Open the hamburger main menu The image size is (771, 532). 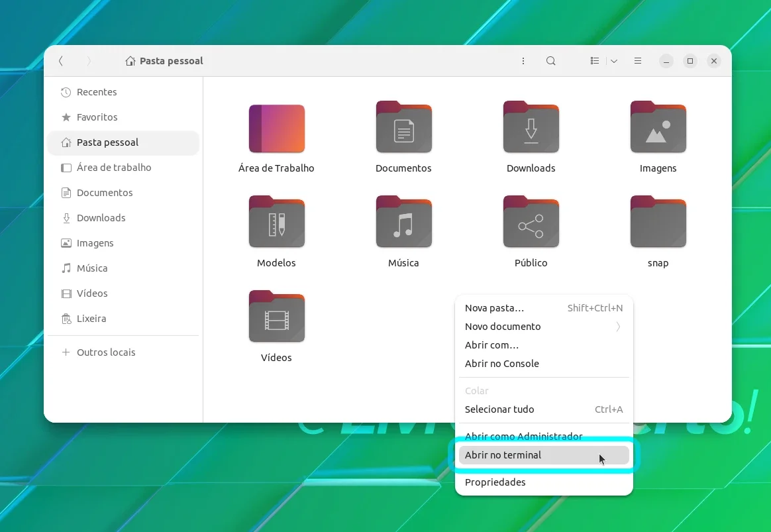click(x=638, y=61)
